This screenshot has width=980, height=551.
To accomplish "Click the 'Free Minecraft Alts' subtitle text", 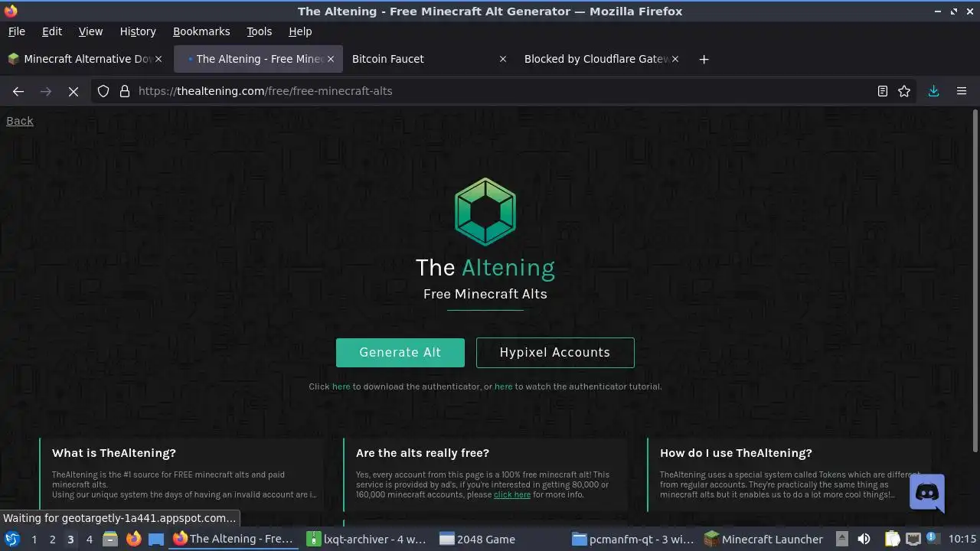I will coord(485,294).
